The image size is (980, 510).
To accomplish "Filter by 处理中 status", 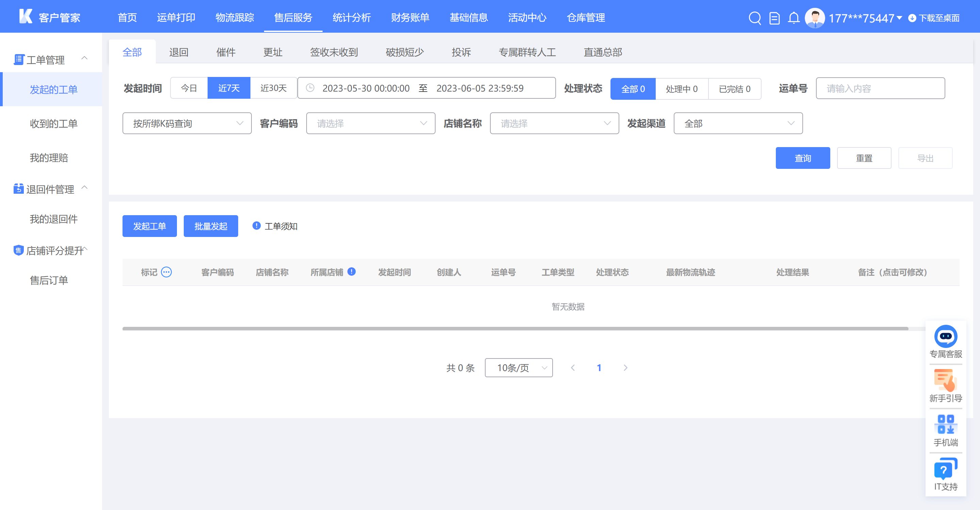I will (682, 89).
